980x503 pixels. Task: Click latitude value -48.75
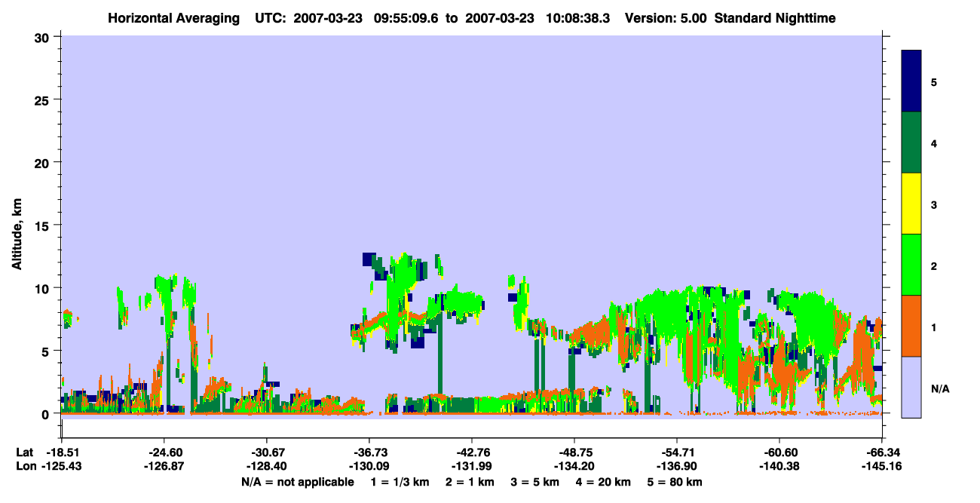click(x=574, y=452)
